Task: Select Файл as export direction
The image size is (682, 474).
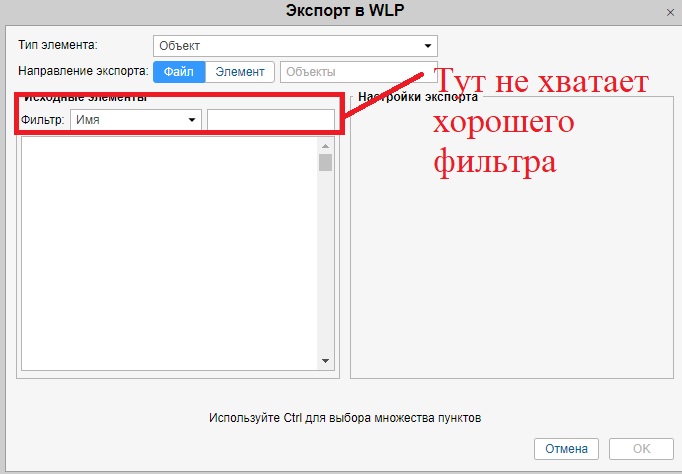Action: click(x=178, y=72)
